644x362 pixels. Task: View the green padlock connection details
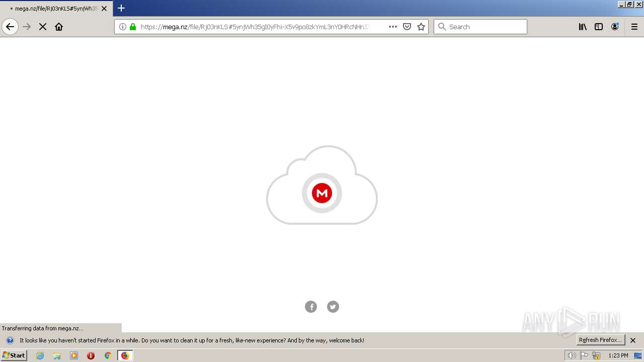pos(133,27)
